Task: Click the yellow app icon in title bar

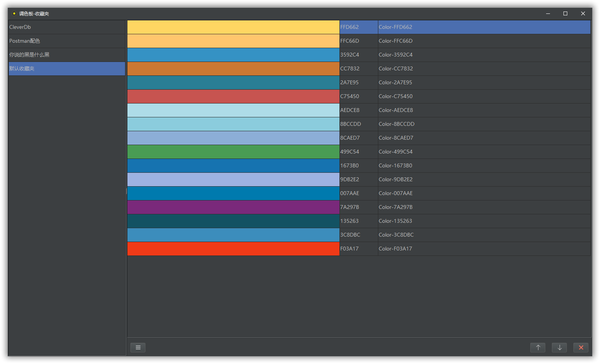Action: pos(14,13)
